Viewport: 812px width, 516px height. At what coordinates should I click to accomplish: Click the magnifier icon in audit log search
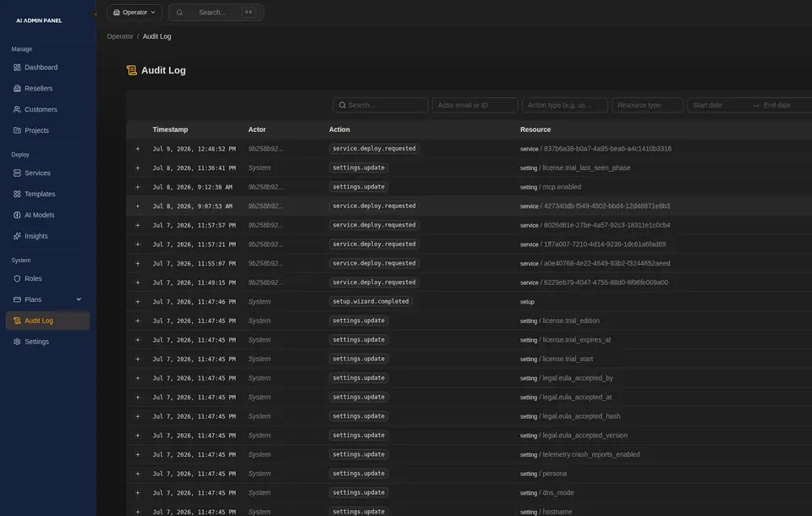(x=343, y=105)
